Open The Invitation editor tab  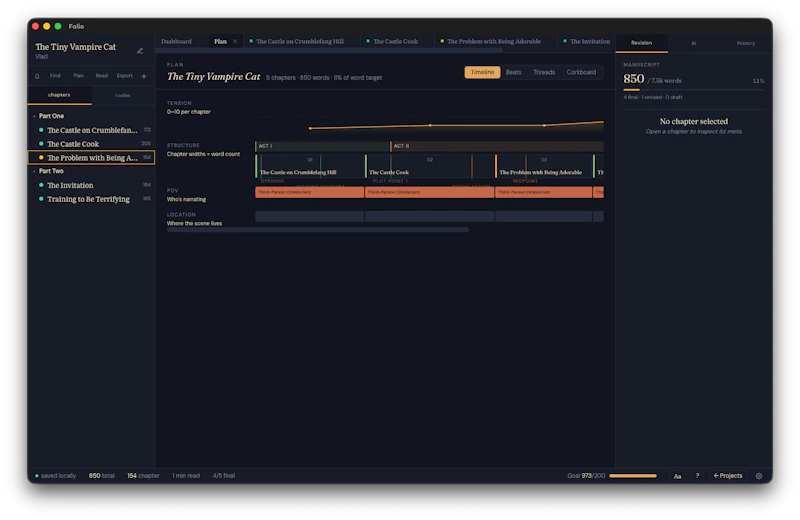tap(590, 41)
